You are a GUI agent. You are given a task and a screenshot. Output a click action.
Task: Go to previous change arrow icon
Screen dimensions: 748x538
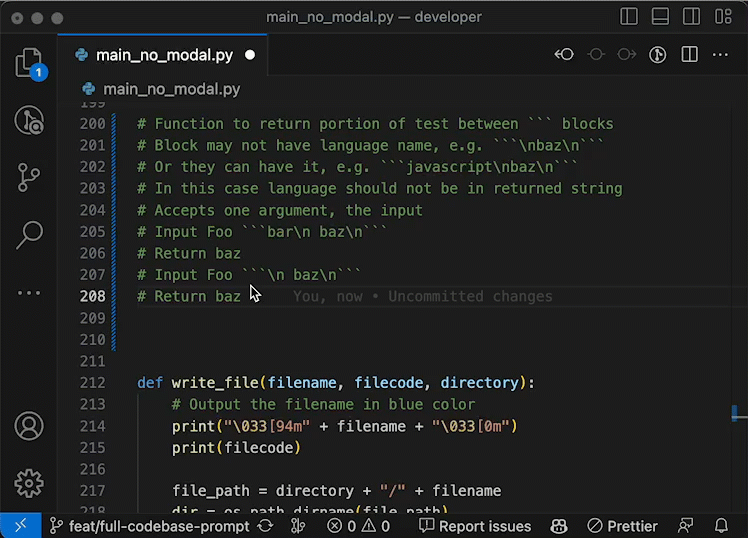coord(564,54)
